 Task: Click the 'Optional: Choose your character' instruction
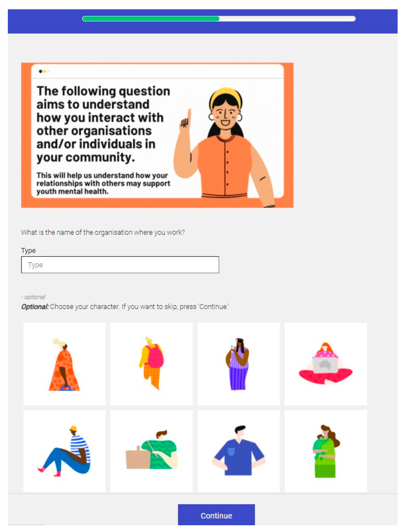[x=125, y=307]
